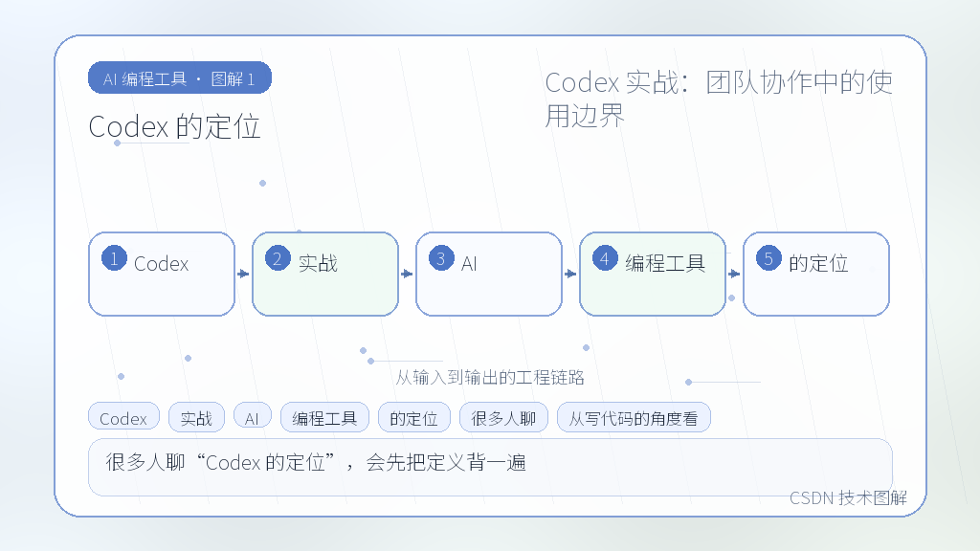980x551 pixels.
Task: Click the 'Codex' tag pill
Action: 123,417
